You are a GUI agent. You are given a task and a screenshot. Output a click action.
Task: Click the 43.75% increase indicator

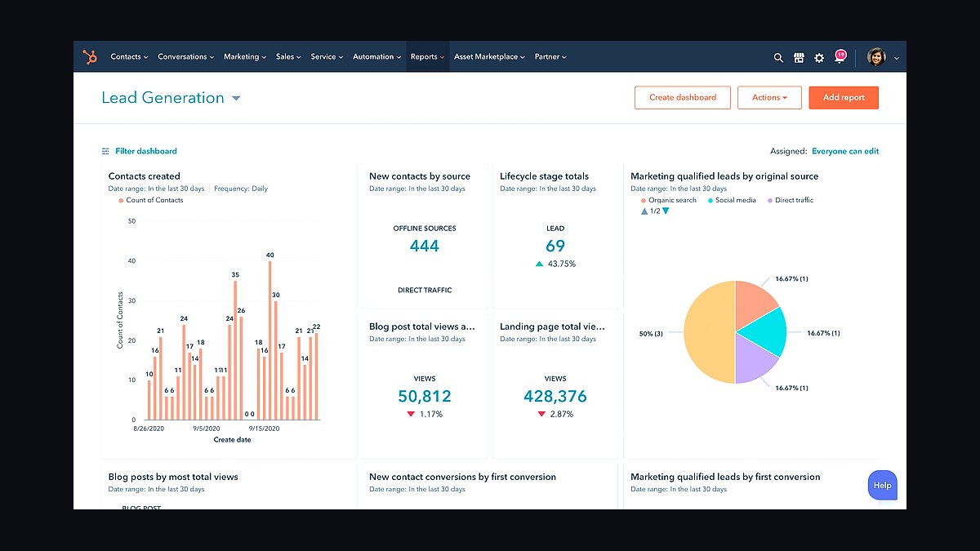[x=555, y=264]
